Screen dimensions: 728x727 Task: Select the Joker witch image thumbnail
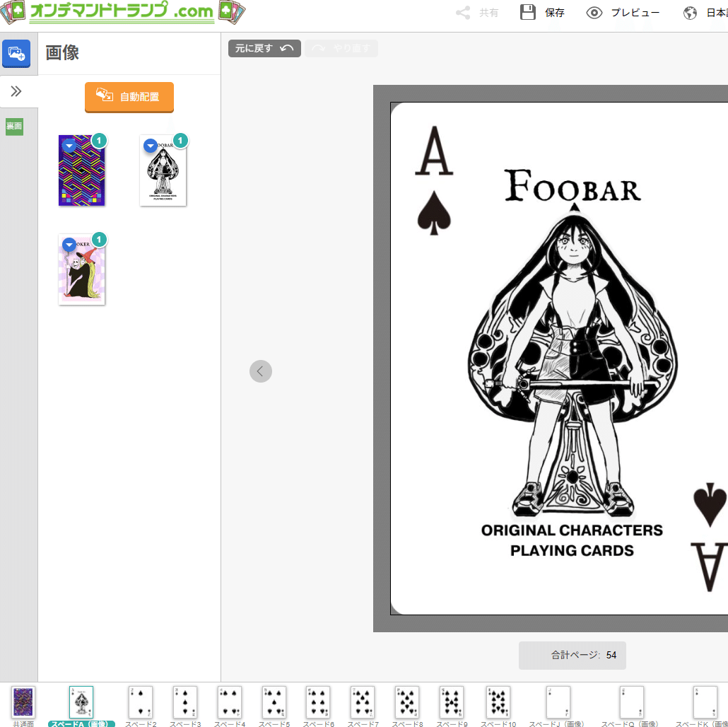[82, 269]
